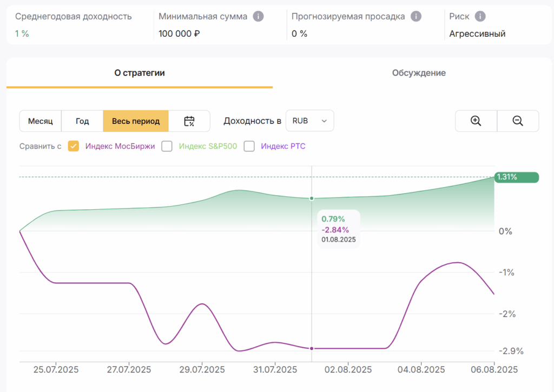The height and width of the screenshot is (392, 554).
Task: Click purple MosBirzha point on 01.08.2025
Action: (x=312, y=349)
